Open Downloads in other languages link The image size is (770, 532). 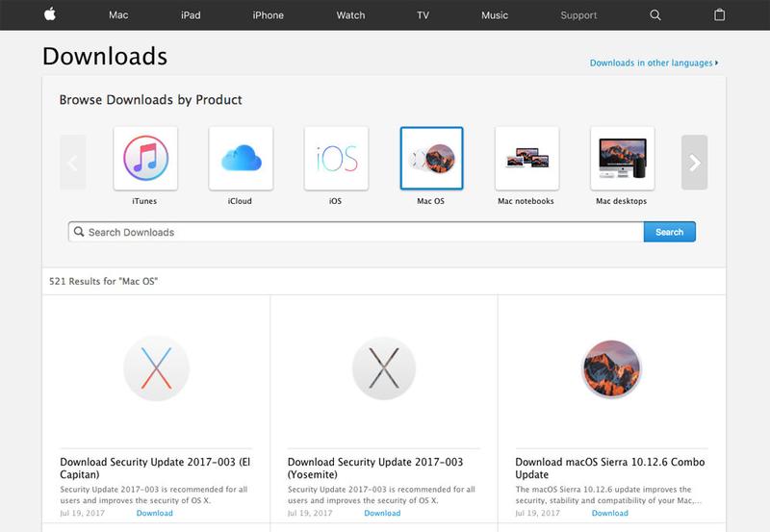(x=654, y=63)
